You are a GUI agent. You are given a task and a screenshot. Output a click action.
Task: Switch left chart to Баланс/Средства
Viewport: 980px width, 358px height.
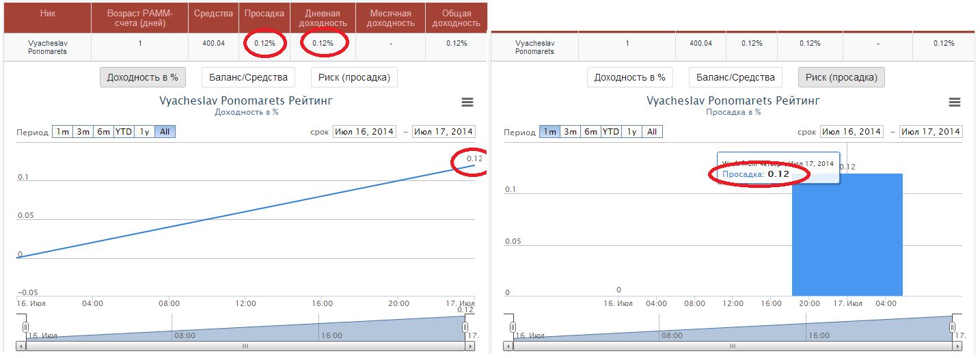[249, 77]
